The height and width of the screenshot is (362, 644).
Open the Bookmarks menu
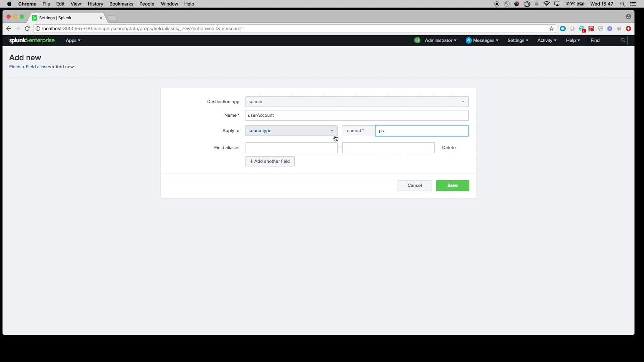121,4
